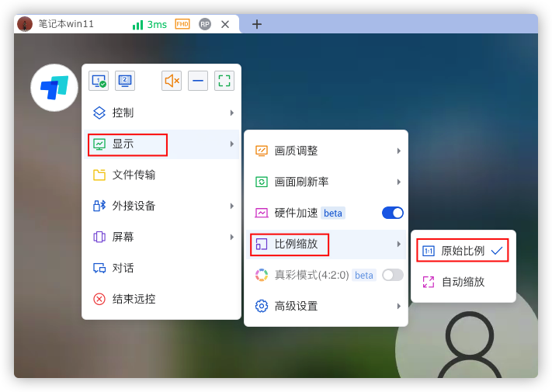Click the FHD quality badge
The width and height of the screenshot is (552, 392).
182,24
